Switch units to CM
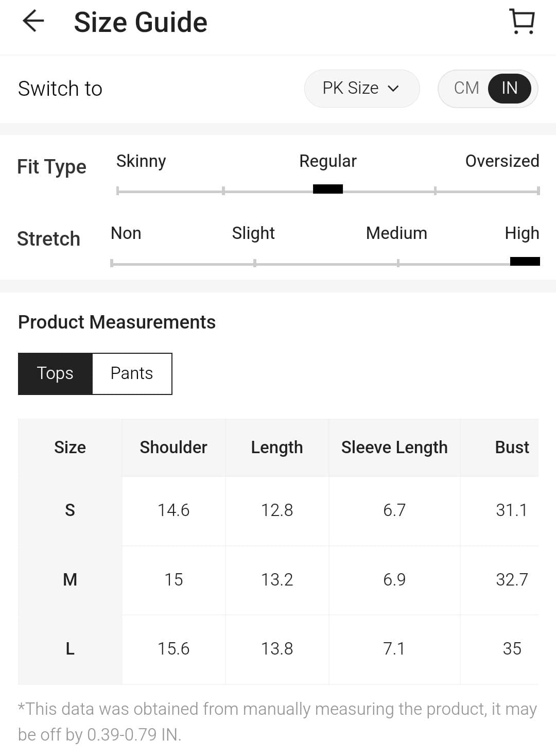 466,88
